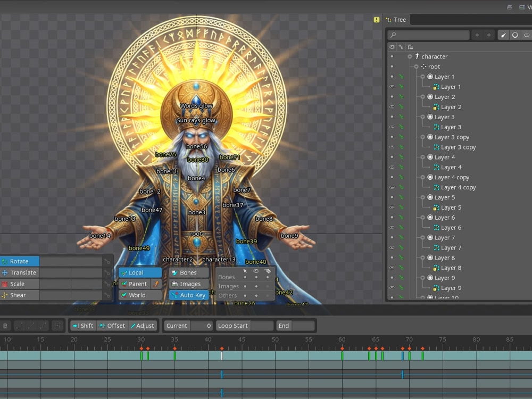The image size is (532, 399).
Task: Collapse the Layer 4 slot node
Action: tap(423, 157)
